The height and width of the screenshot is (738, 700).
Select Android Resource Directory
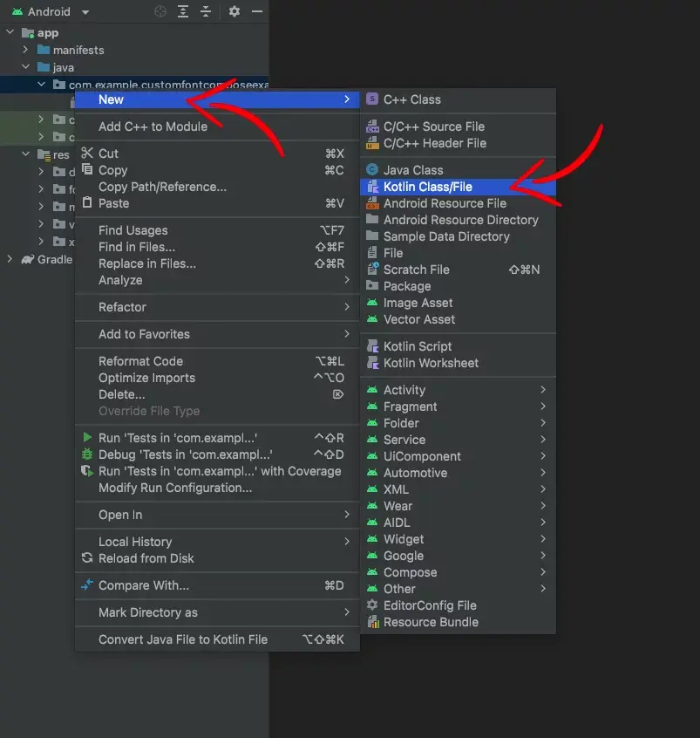458,220
